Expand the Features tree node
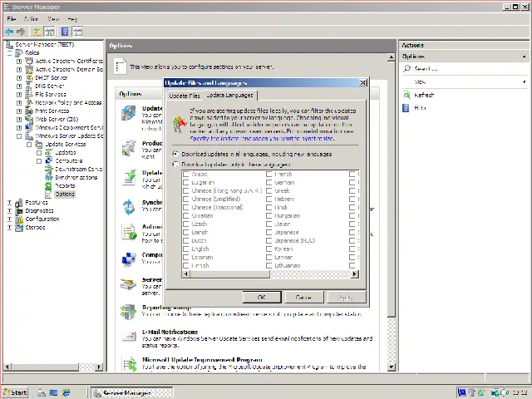This screenshot has height=399, width=532. click(9, 203)
